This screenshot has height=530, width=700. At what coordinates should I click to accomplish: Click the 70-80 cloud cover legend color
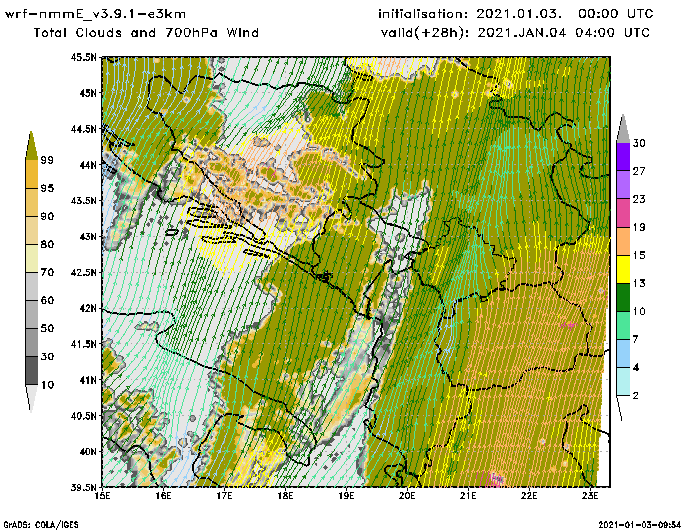(32, 259)
